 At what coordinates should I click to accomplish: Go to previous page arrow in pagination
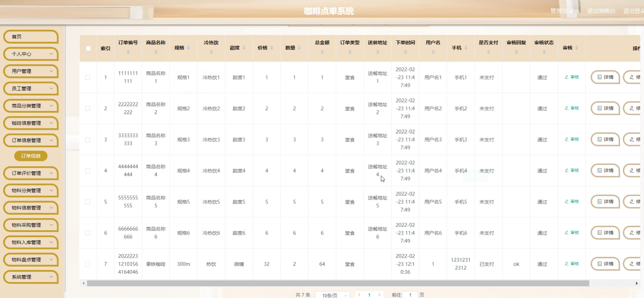[x=359, y=295]
